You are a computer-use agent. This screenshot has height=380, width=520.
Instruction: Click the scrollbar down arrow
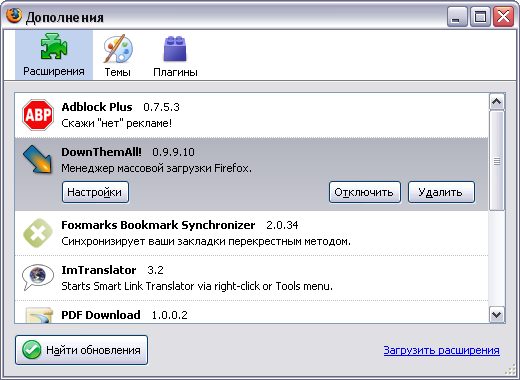497,315
